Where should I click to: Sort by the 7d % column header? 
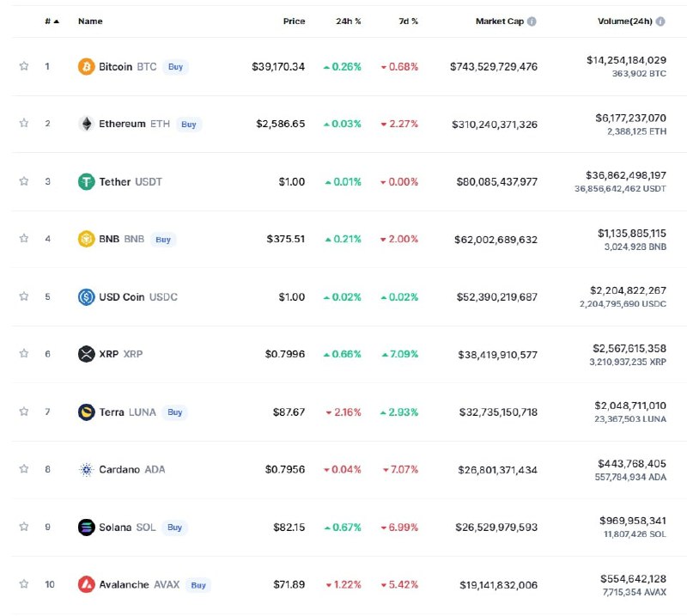pyautogui.click(x=408, y=21)
